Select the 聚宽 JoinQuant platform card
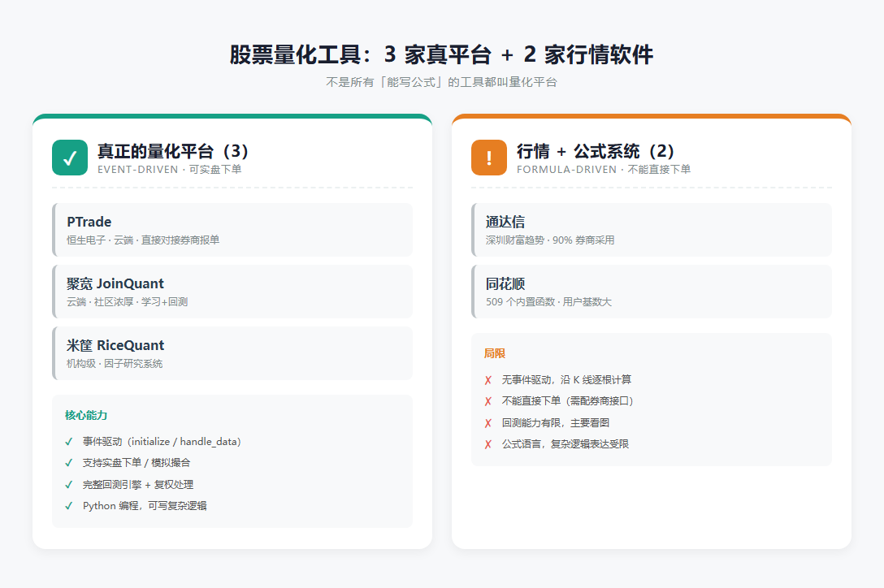Viewport: 884px width, 588px height. 232,292
